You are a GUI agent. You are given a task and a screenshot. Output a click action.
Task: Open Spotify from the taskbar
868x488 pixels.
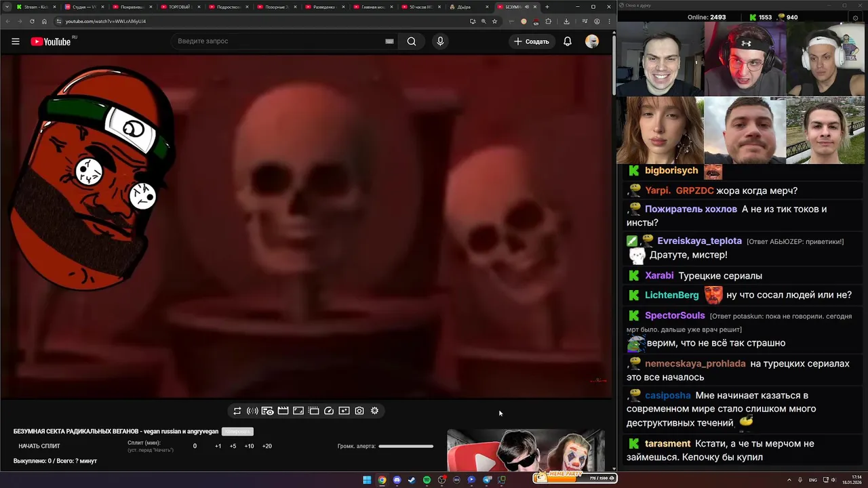427,480
